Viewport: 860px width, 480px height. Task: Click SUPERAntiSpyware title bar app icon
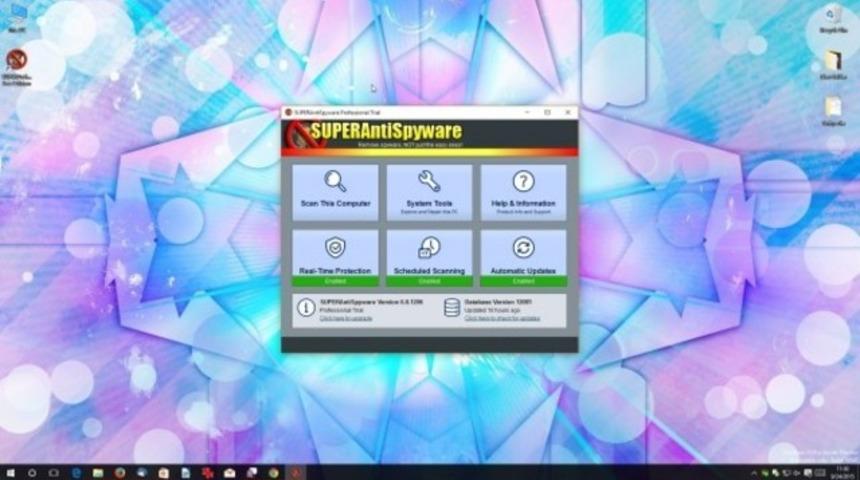point(288,112)
